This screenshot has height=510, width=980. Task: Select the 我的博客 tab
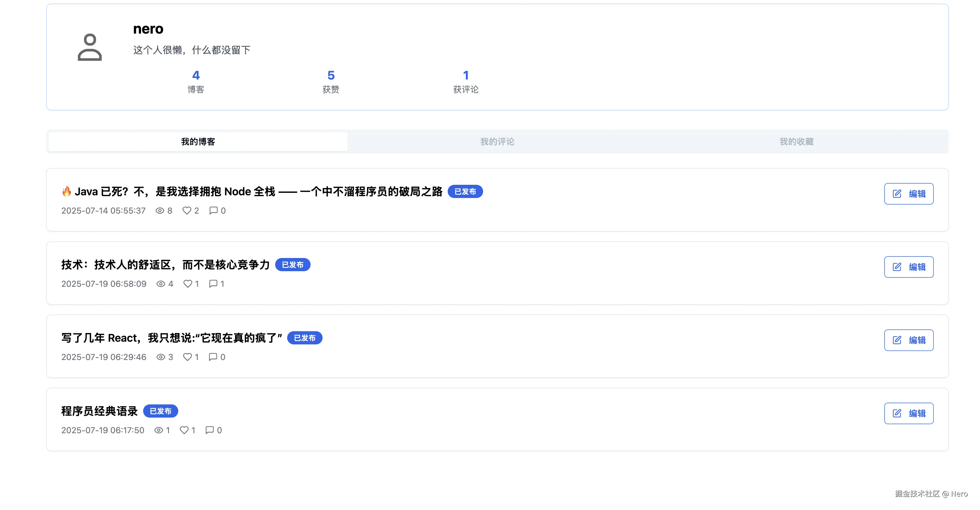[x=198, y=142]
